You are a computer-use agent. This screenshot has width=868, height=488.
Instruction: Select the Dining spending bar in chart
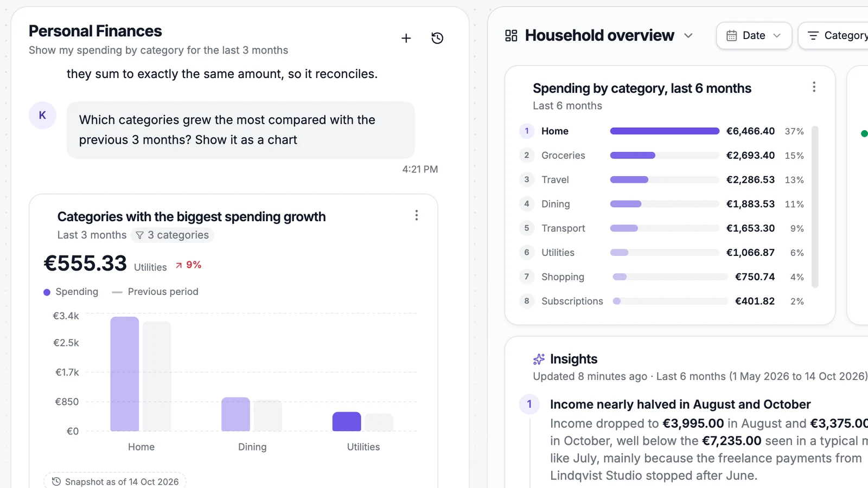pyautogui.click(x=235, y=414)
